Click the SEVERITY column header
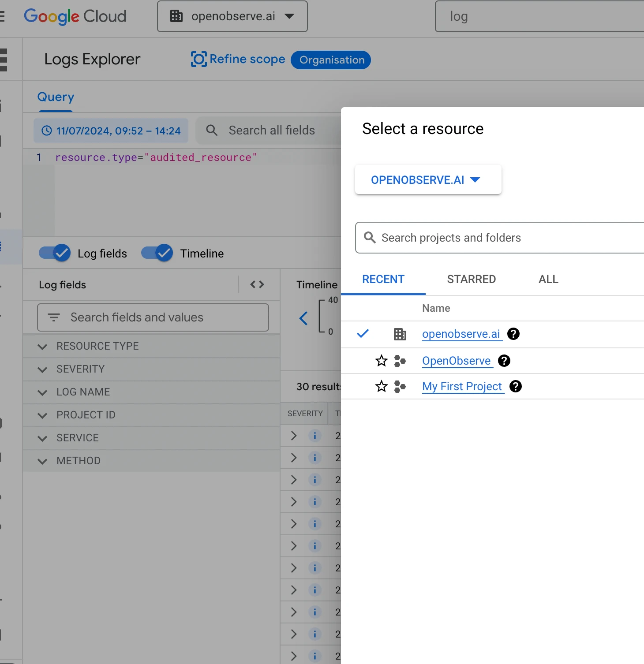The image size is (644, 664). point(305,414)
